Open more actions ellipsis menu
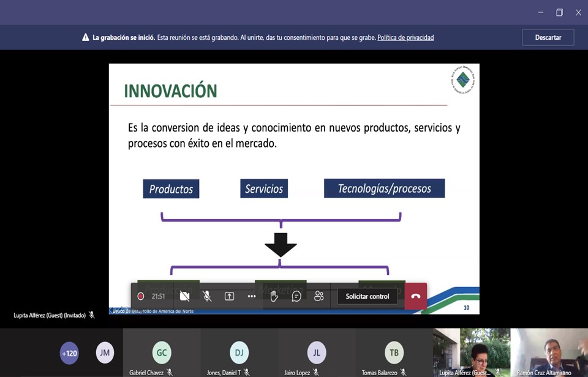 pos(251,296)
